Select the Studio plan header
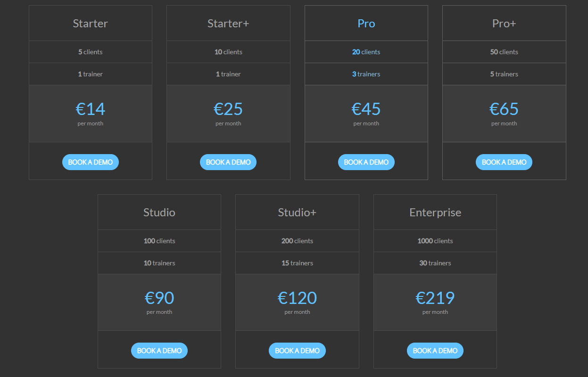This screenshot has width=588, height=377. [159, 212]
